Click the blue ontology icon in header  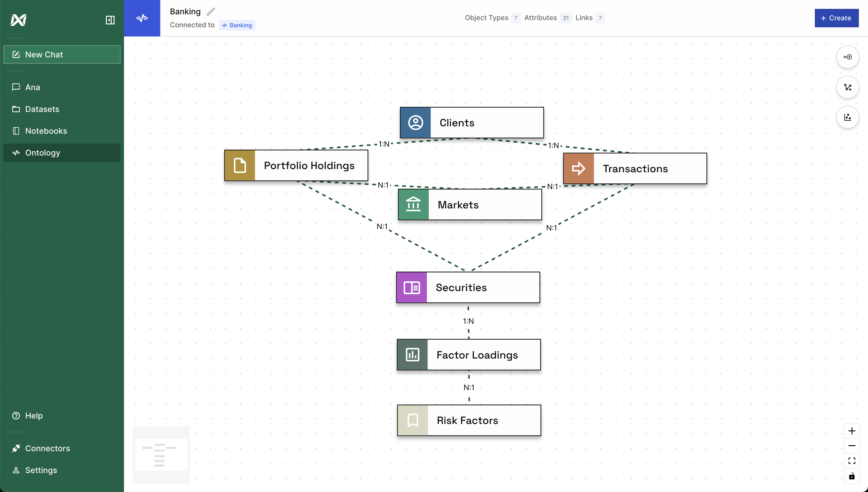coord(142,18)
